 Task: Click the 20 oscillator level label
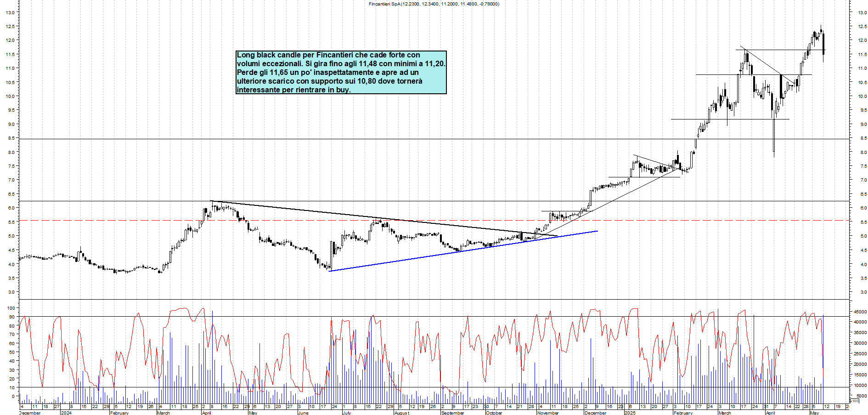(11, 379)
